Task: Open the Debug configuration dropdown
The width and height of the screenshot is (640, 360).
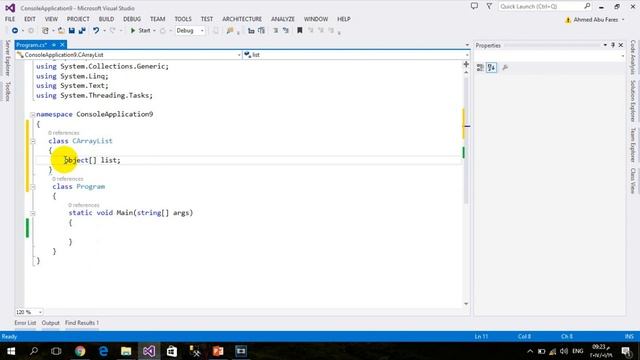Action: tap(190, 31)
